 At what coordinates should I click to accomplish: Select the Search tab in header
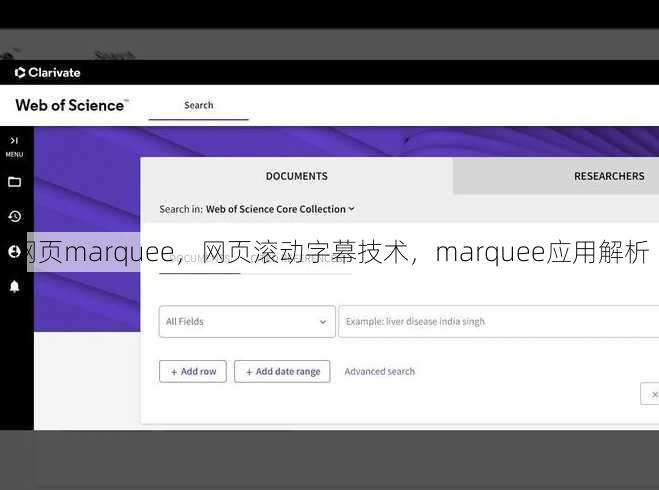198,105
